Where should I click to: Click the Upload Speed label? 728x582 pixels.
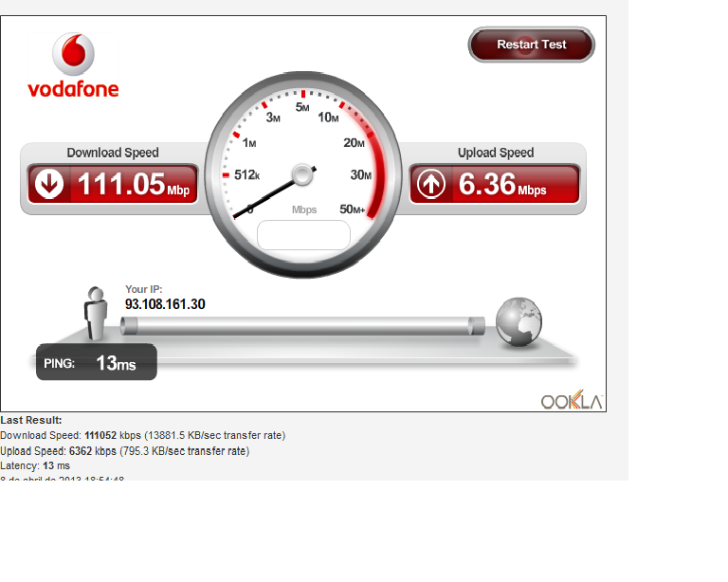point(496,153)
